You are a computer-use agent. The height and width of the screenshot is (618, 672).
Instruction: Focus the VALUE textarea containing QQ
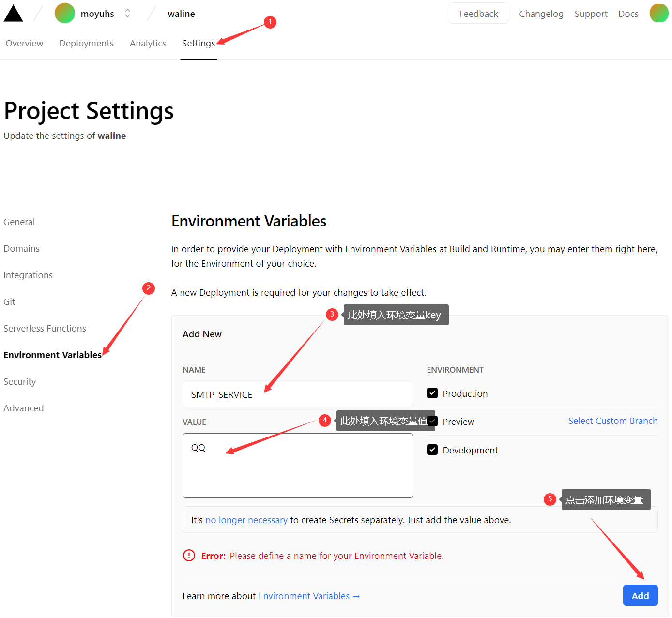[298, 466]
